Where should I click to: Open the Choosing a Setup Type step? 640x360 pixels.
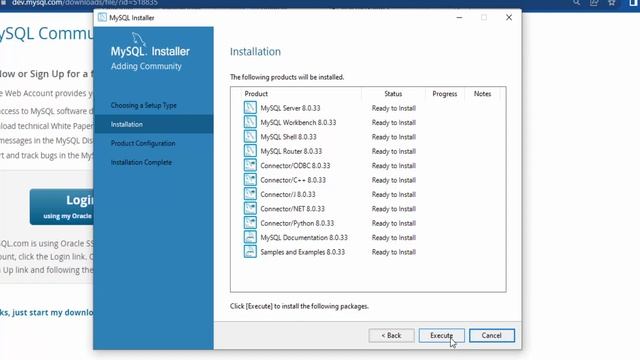pyautogui.click(x=144, y=105)
